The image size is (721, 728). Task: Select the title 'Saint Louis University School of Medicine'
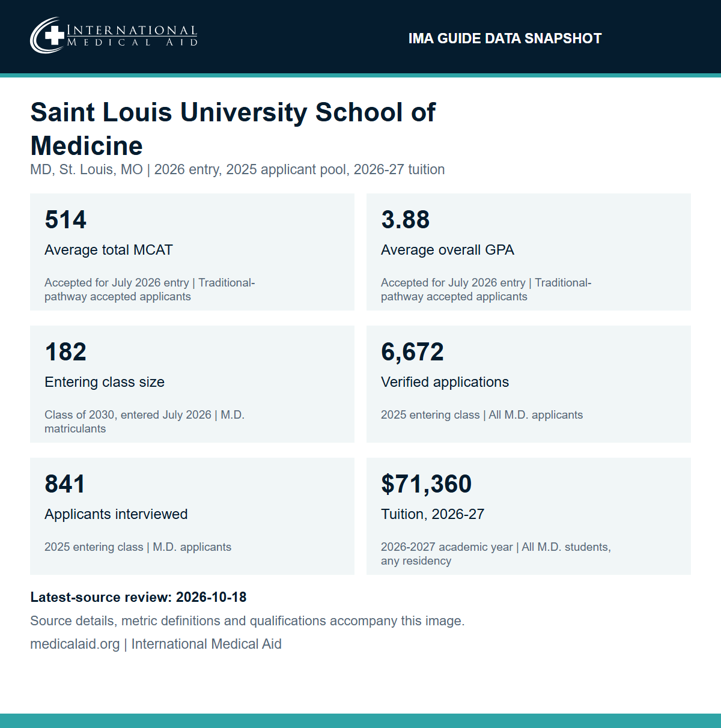(x=233, y=129)
